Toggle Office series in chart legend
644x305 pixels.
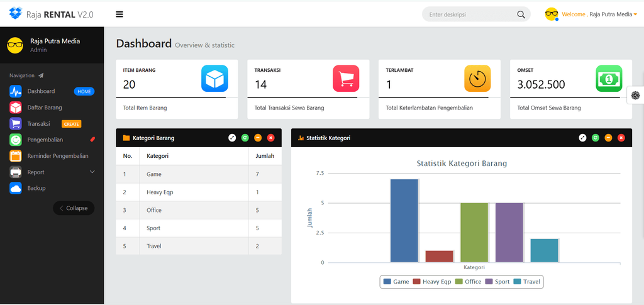pyautogui.click(x=468, y=282)
